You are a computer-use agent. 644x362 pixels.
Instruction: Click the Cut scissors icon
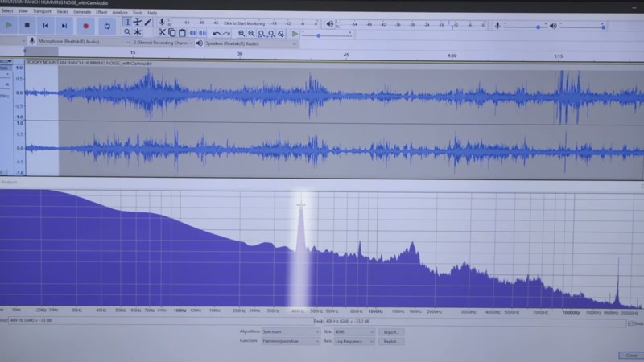point(162,32)
